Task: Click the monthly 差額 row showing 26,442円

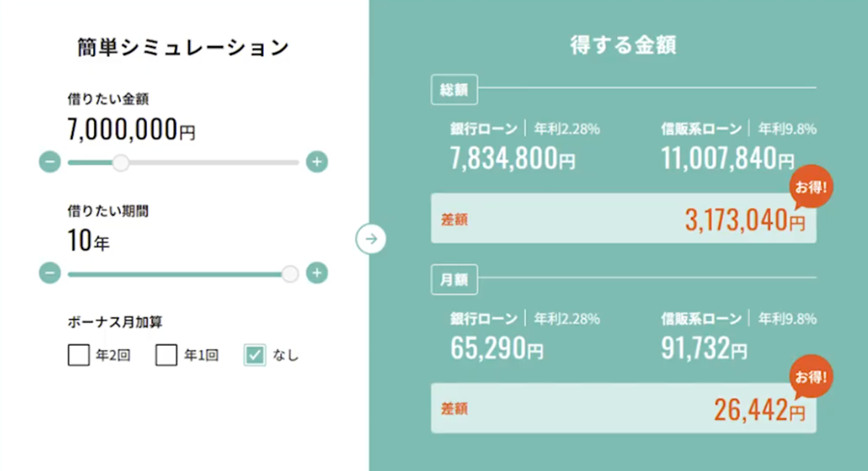Action: pyautogui.click(x=623, y=408)
